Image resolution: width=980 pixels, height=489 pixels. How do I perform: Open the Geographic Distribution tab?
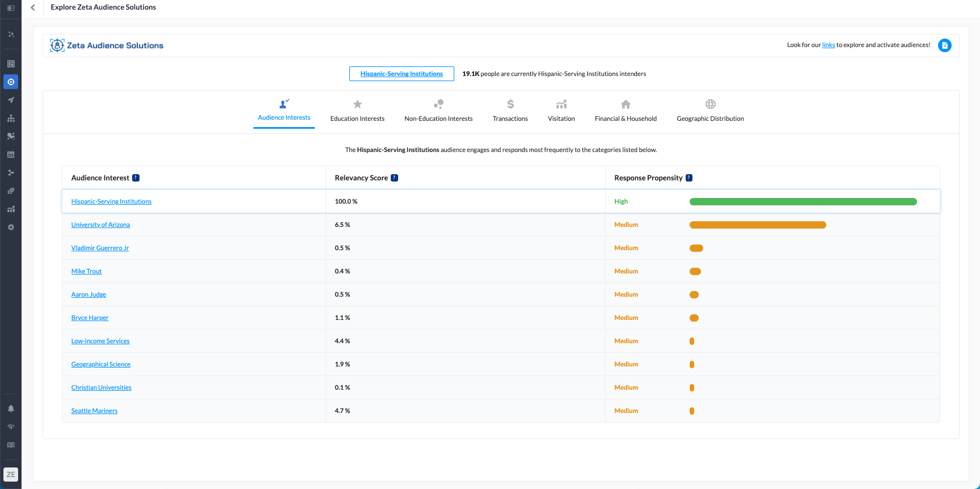pos(710,111)
